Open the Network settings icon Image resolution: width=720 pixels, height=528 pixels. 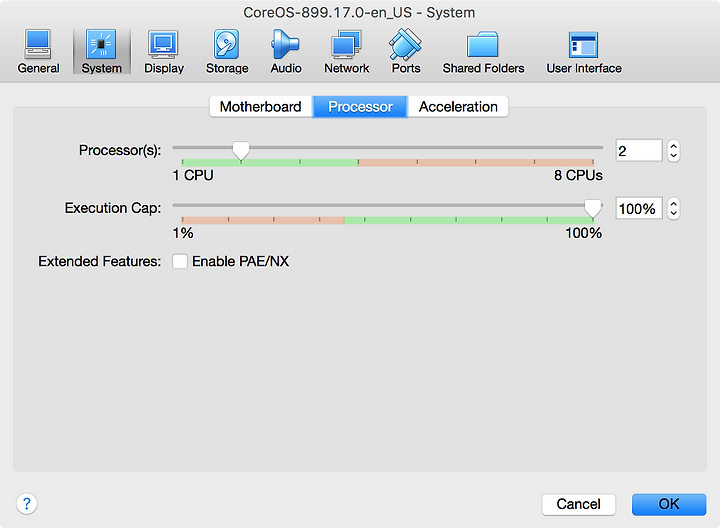(346, 51)
